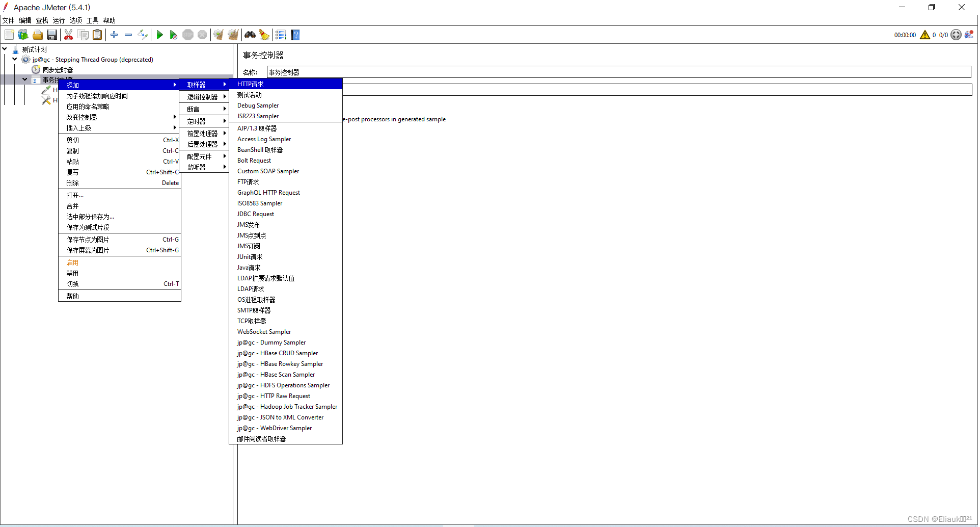
Task: Collapse all nodes with the minus icon
Action: tap(128, 35)
